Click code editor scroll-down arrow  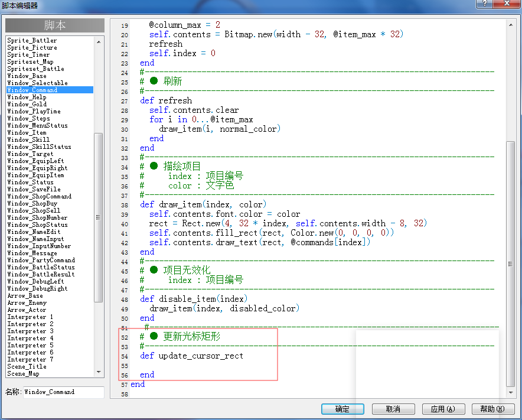click(511, 393)
